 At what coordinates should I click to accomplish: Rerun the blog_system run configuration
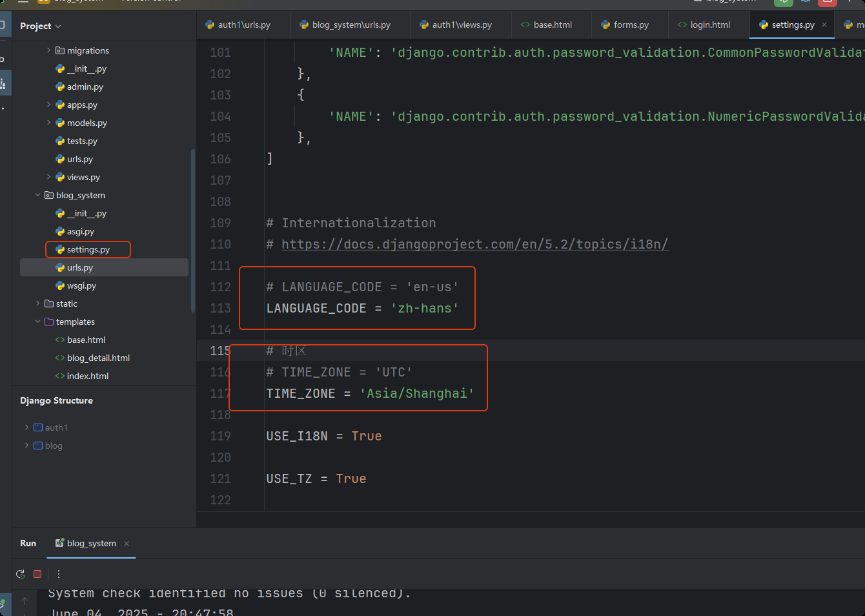point(21,574)
